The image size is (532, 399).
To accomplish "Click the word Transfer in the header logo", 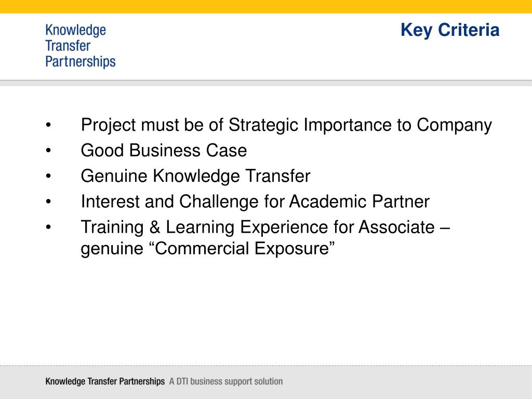I will tap(68, 46).
